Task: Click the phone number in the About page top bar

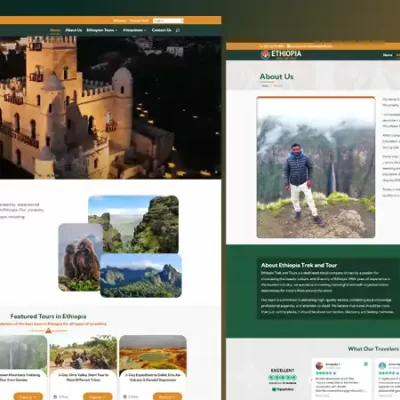Action: pos(274,46)
